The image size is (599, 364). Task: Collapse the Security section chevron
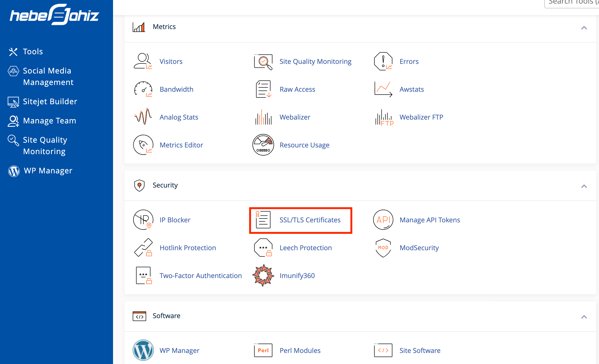point(584,186)
